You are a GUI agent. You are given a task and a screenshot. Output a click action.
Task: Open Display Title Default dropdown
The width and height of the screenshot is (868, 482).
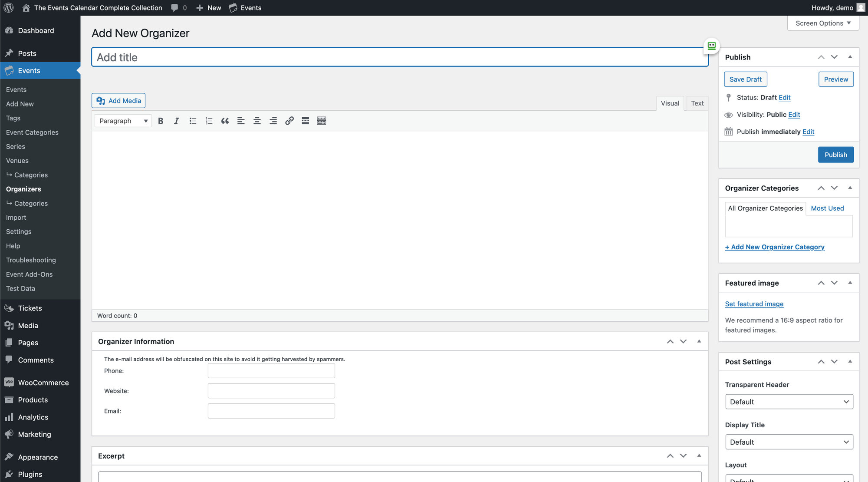click(789, 442)
